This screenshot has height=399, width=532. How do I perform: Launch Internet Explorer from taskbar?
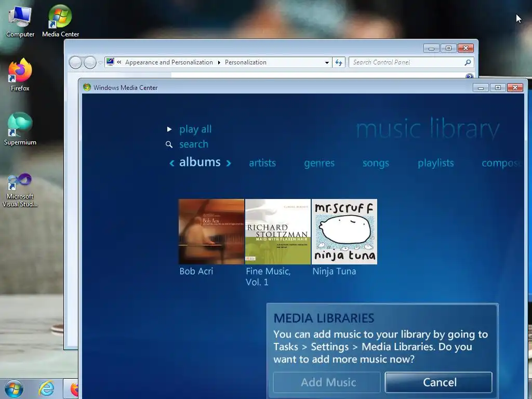pos(46,389)
